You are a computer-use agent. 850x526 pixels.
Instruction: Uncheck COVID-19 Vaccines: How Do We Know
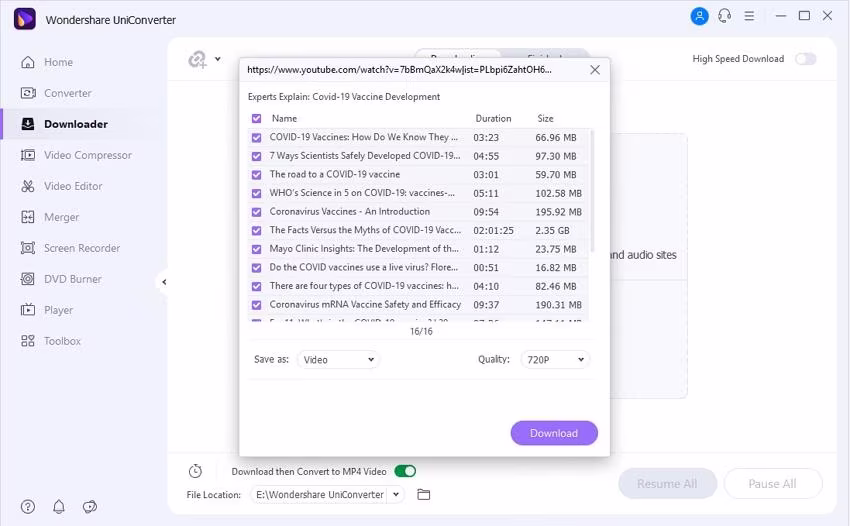(x=256, y=138)
